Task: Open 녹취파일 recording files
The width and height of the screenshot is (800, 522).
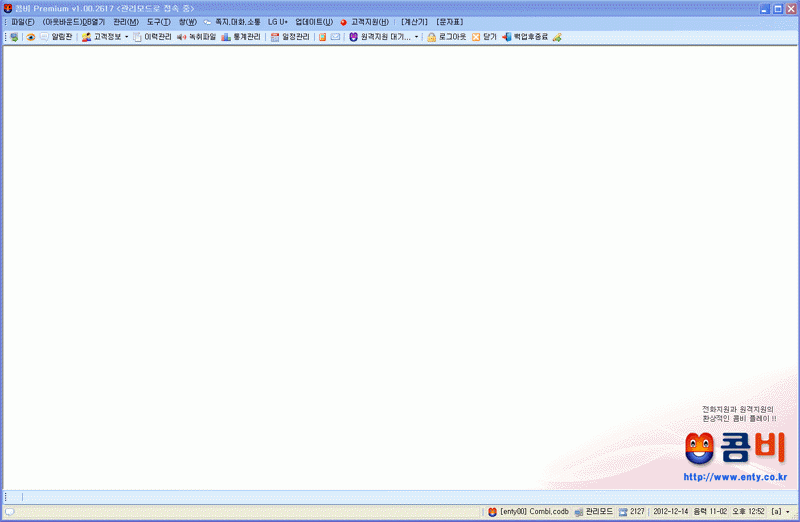Action: point(203,37)
